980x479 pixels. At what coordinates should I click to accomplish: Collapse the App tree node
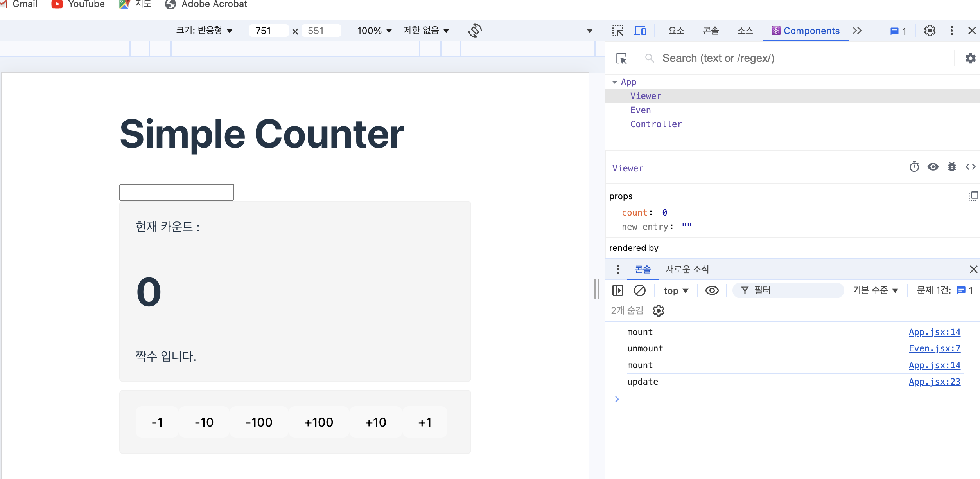coord(615,82)
